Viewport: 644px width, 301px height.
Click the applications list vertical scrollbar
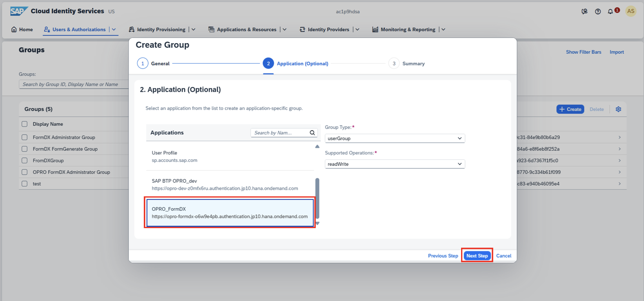(317, 198)
